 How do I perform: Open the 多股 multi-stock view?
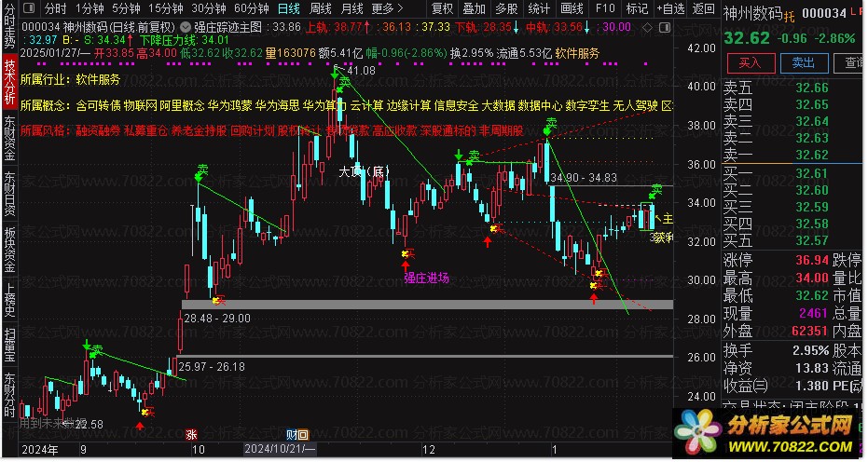click(x=506, y=8)
